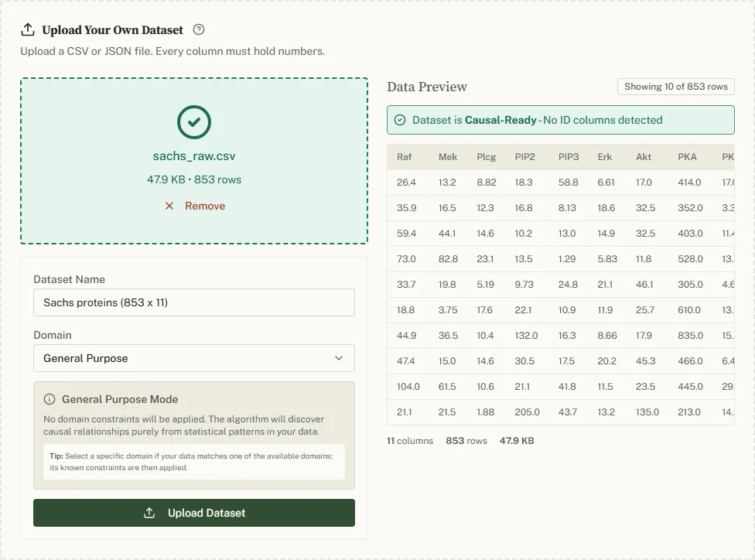Viewport: 755px width, 560px height.
Task: Focus the Dataset Name input field
Action: 194,302
